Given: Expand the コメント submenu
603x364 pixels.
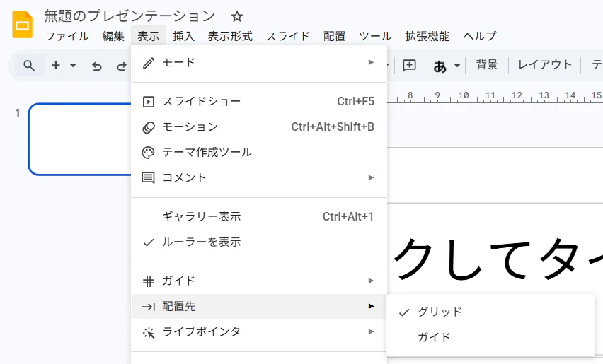Looking at the screenshot, I should click(259, 177).
